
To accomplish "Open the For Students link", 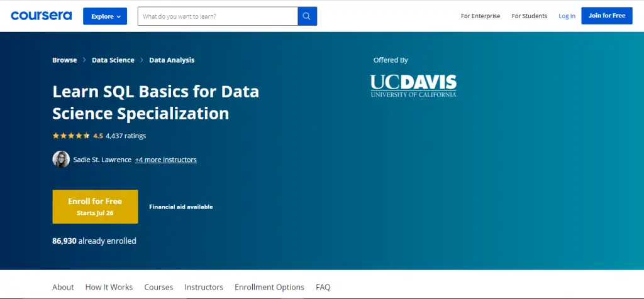I will coord(529,16).
